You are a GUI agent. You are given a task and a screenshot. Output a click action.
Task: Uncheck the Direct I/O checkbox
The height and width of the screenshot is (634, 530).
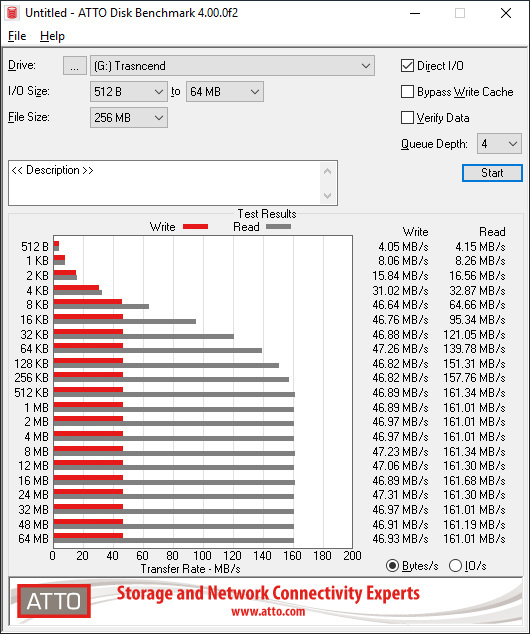coord(407,66)
